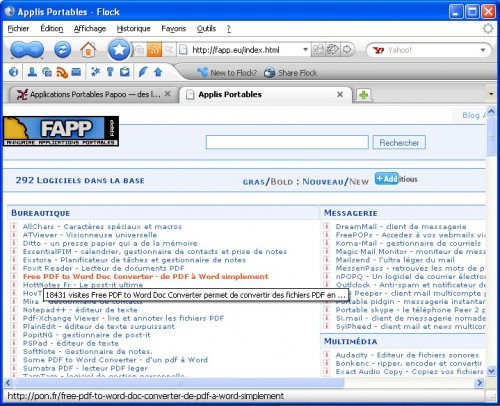Open the URL history dropdown arrow

(305, 50)
